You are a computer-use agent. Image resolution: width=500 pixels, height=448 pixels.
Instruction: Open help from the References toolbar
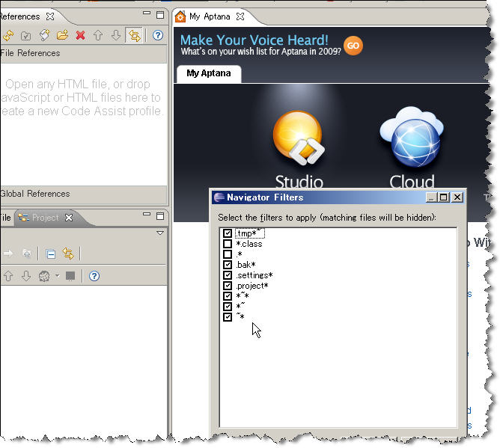158,35
